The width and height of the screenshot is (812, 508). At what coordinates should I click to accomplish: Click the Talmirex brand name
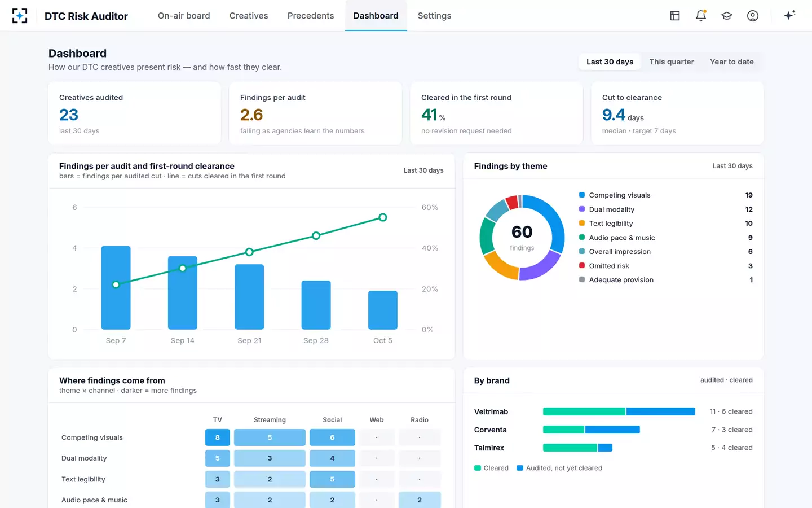coord(489,448)
